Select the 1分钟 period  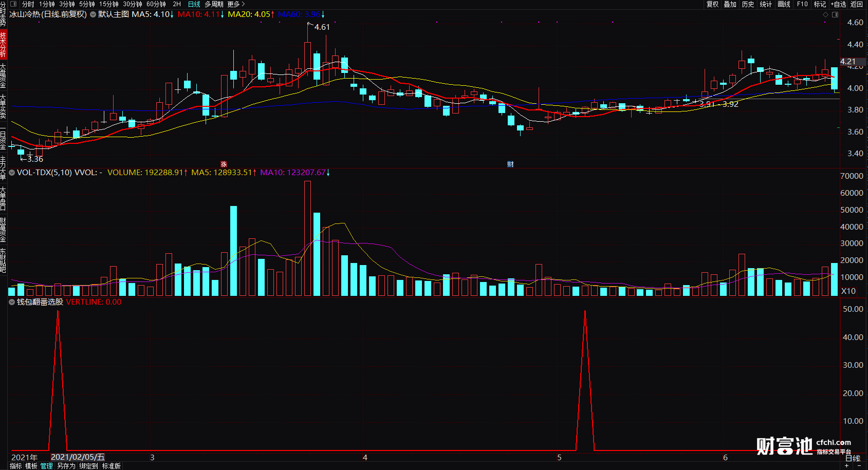pyautogui.click(x=47, y=4)
